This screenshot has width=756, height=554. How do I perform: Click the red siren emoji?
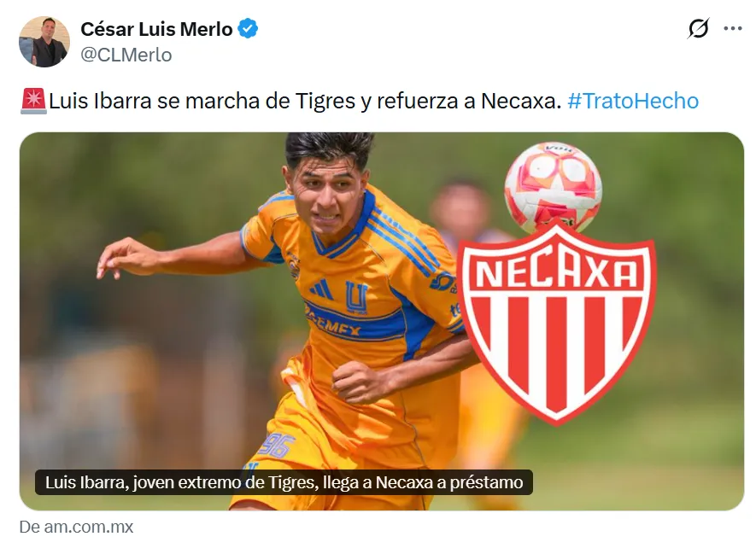pos(33,102)
